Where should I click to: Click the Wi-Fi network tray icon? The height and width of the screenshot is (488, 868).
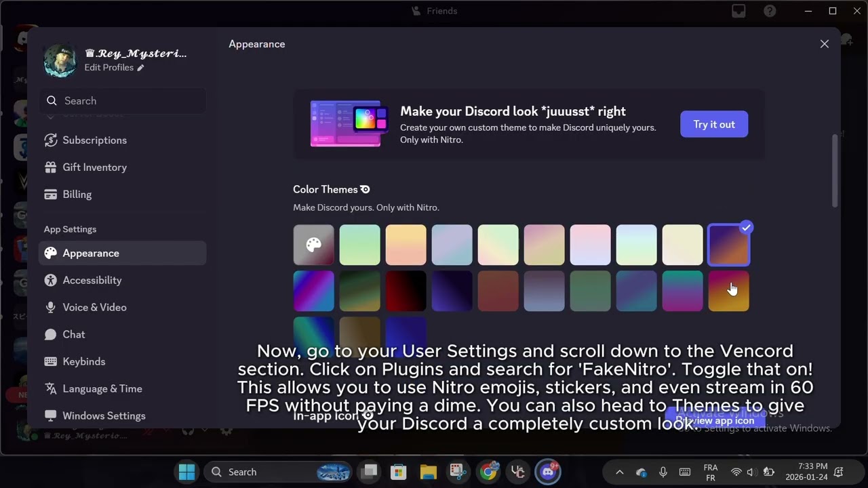pyautogui.click(x=736, y=472)
